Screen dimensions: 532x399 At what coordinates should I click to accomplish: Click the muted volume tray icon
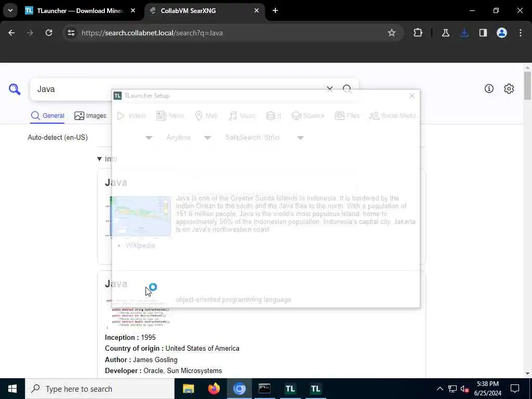coord(464,389)
